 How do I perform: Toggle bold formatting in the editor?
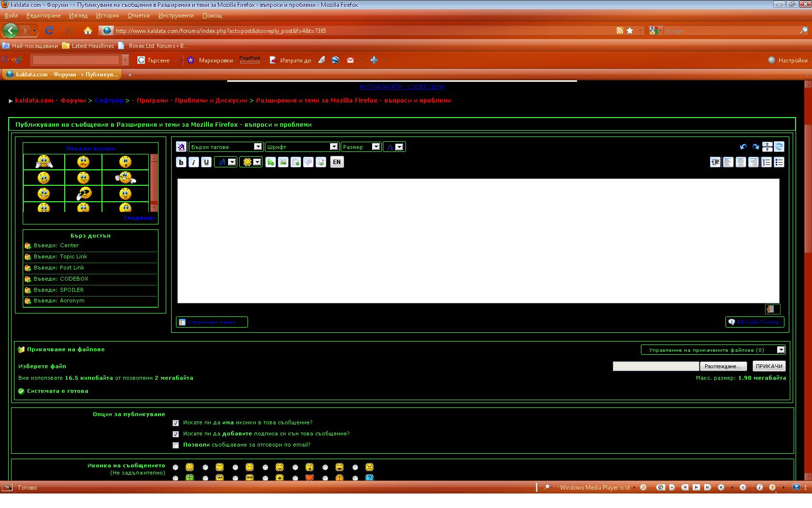click(181, 162)
